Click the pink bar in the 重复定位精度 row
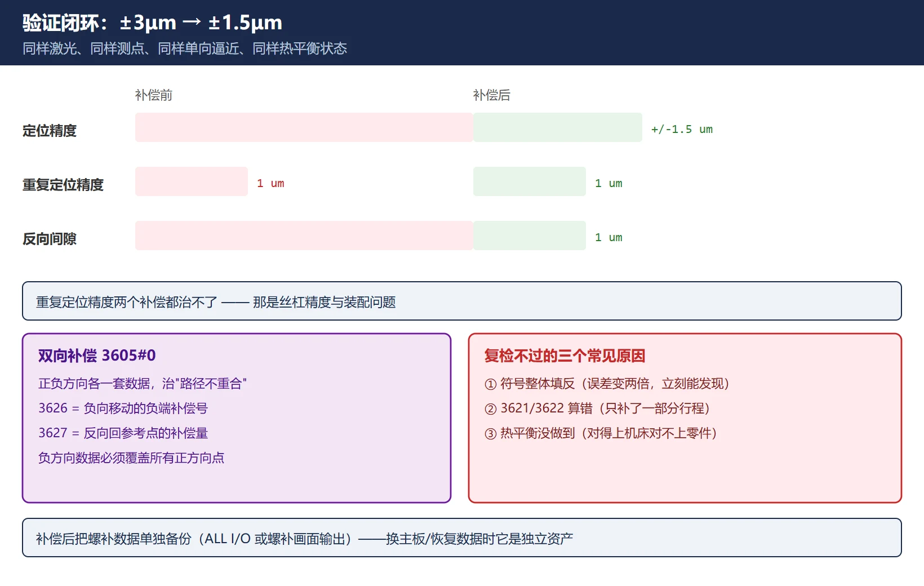Viewport: 924px width, 586px height. point(192,181)
